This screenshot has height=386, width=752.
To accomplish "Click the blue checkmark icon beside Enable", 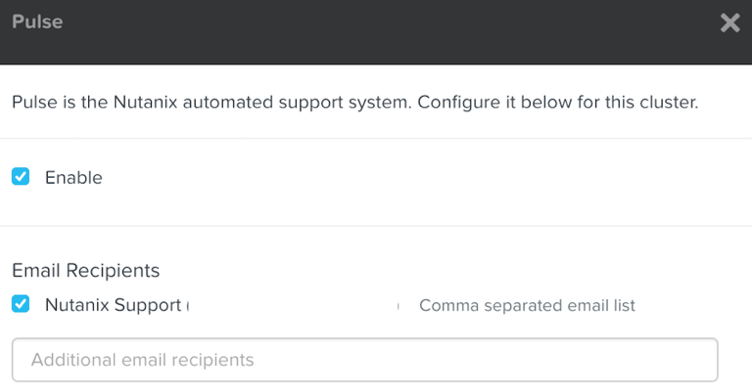I will [21, 176].
